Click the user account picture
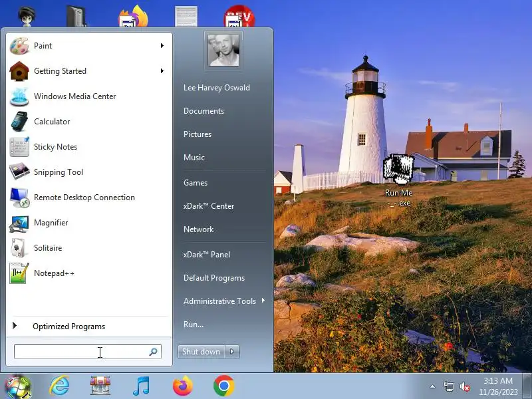The height and width of the screenshot is (399, 532). [223, 51]
